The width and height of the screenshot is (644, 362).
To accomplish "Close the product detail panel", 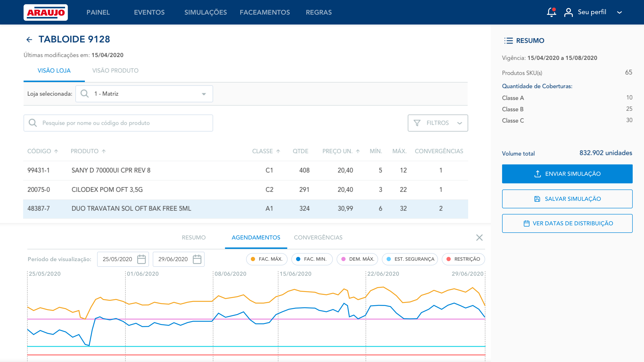I will click(x=479, y=238).
